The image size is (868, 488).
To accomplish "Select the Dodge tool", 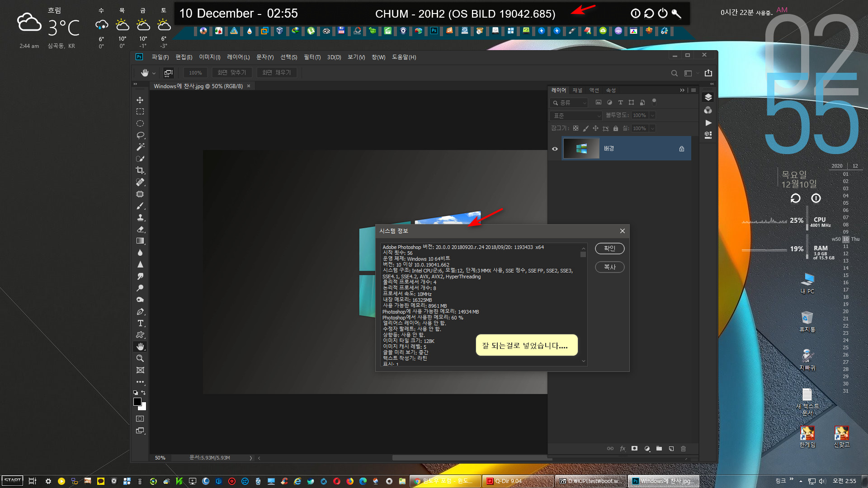I will point(140,288).
